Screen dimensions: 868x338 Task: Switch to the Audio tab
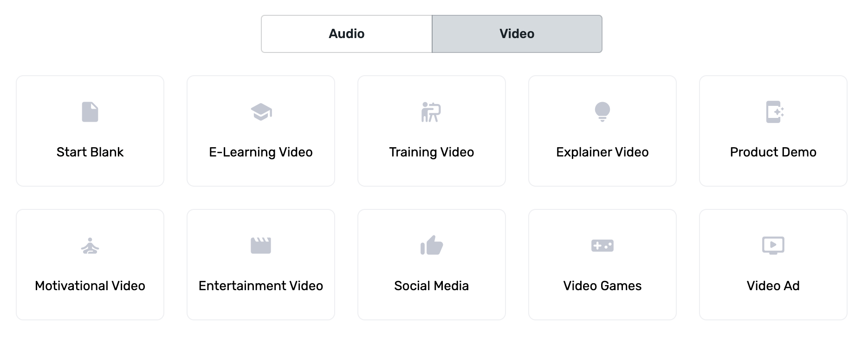347,34
